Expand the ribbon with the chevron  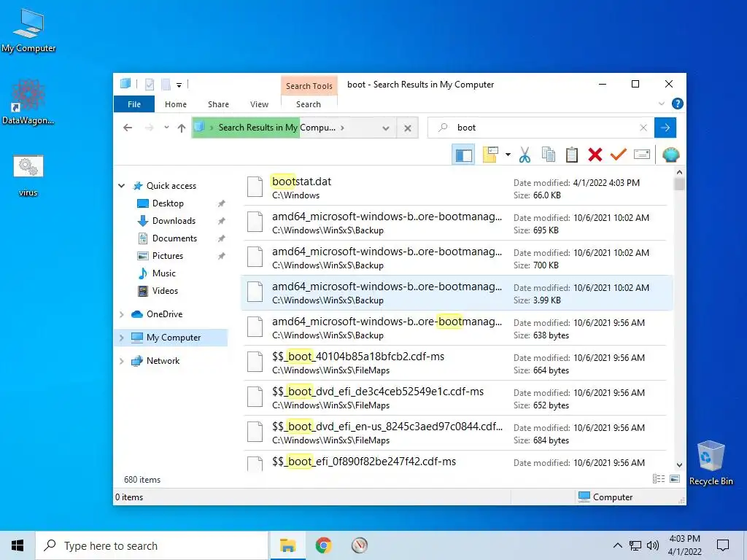click(661, 104)
